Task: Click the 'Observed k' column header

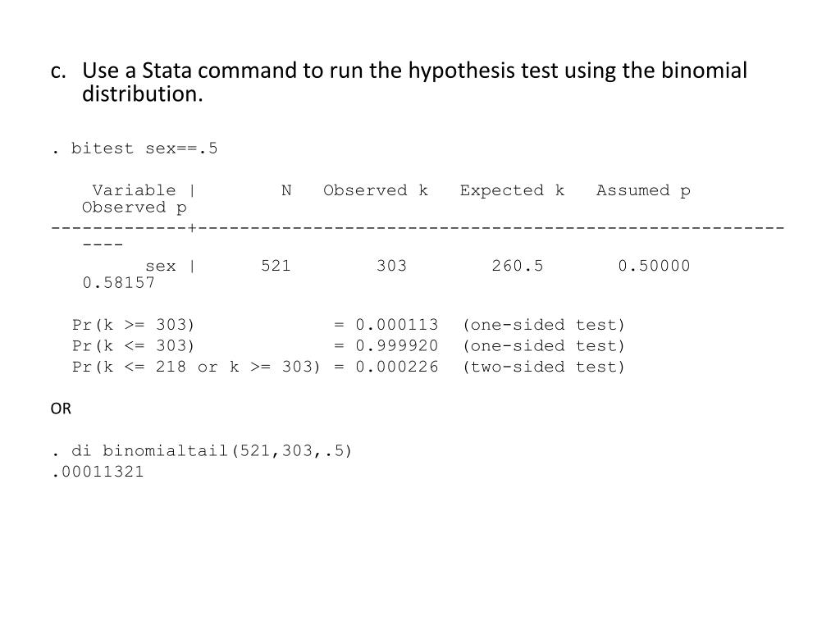Action: [376, 190]
